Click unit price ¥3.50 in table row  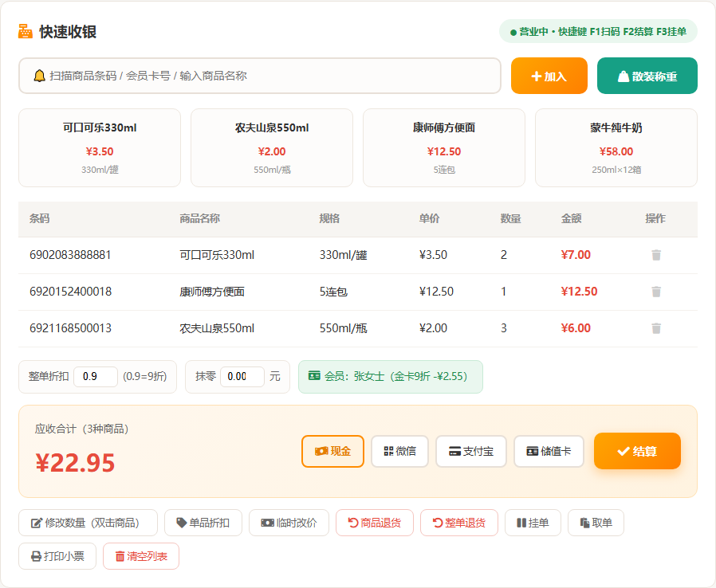coord(433,255)
